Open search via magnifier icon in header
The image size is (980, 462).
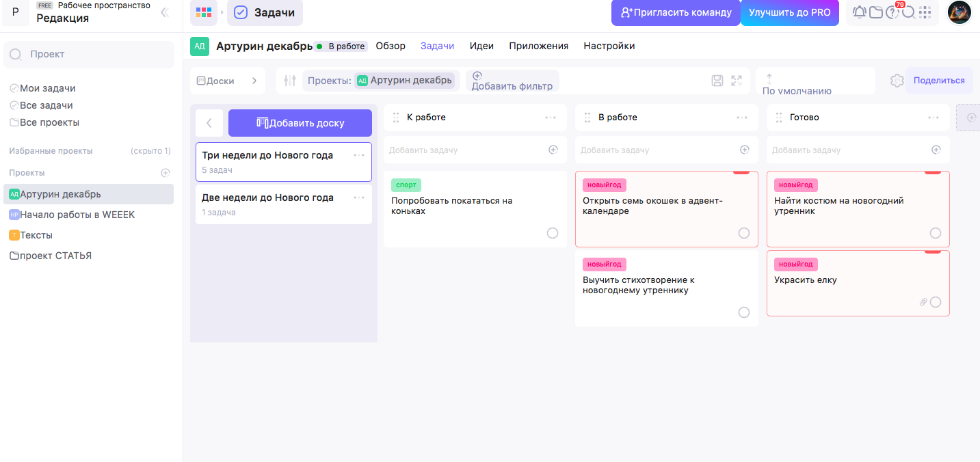coord(908,12)
